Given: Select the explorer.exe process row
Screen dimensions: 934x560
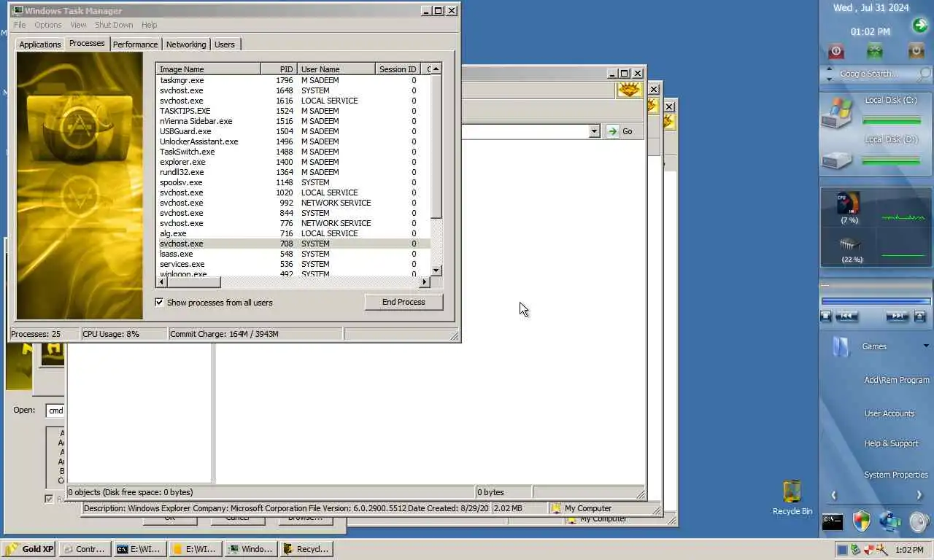Looking at the screenshot, I should (x=293, y=162).
